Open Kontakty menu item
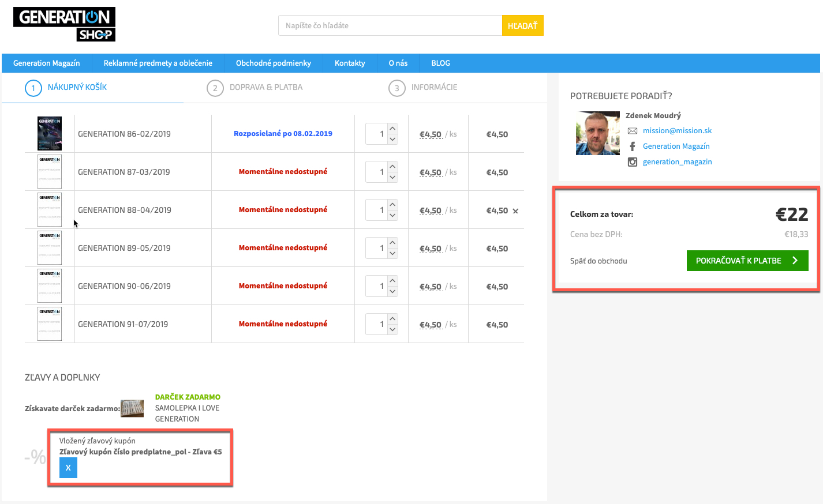 click(350, 63)
